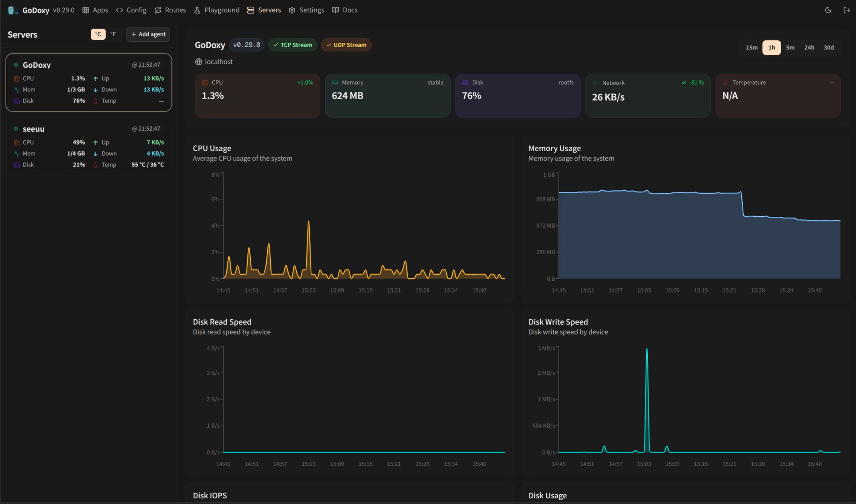Click the Add agent button

click(148, 34)
